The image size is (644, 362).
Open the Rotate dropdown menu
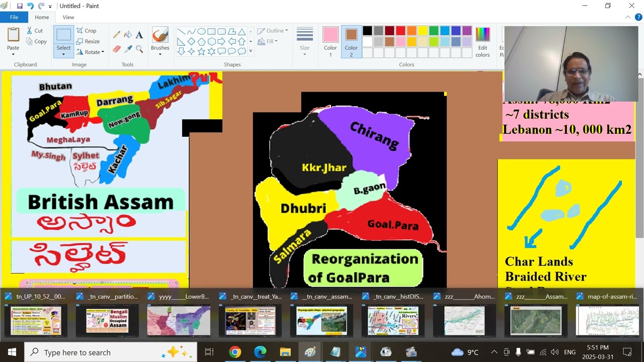point(91,52)
